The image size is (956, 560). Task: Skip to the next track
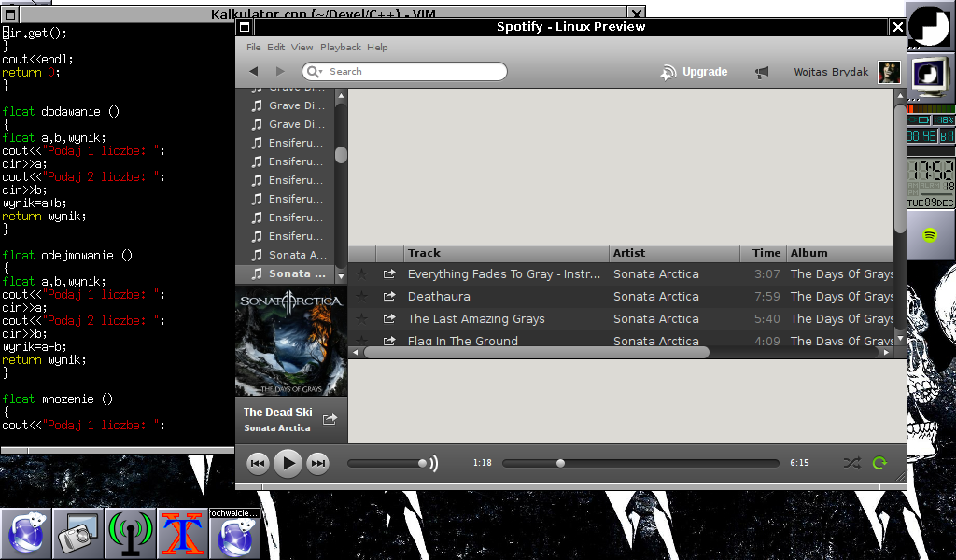click(x=317, y=464)
